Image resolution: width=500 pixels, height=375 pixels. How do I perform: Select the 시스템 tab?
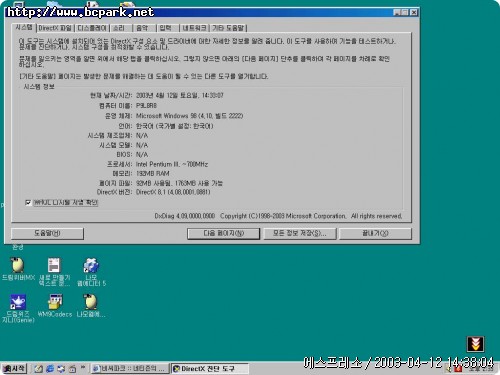24,27
